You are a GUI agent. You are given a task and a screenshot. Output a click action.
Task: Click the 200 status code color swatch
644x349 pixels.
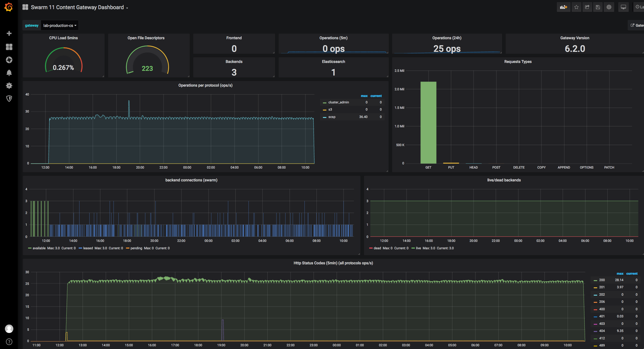[595, 280]
